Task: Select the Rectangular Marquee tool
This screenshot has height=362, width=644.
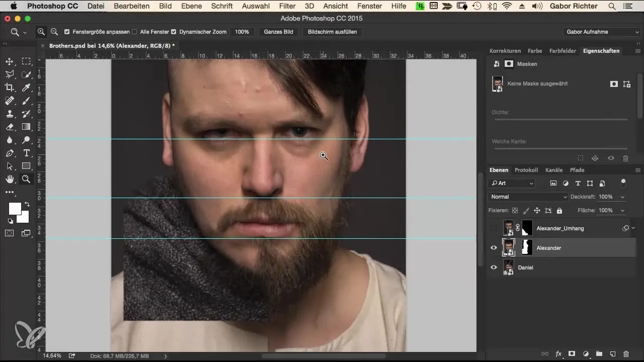Action: [26, 61]
